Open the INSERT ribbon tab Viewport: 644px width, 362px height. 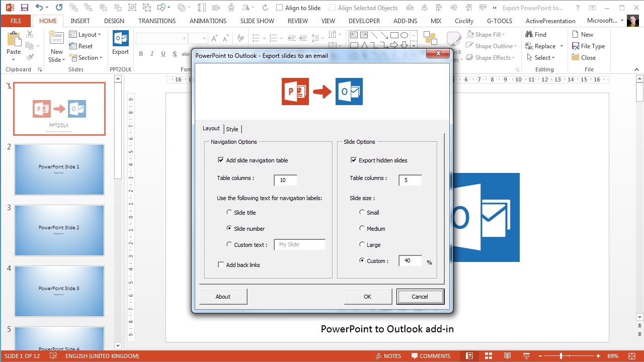click(x=80, y=21)
